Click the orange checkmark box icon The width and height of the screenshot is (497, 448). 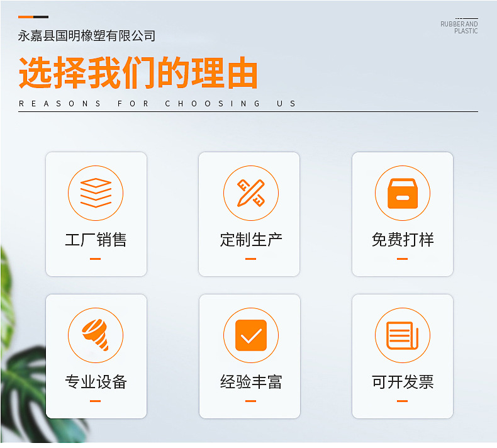click(250, 335)
